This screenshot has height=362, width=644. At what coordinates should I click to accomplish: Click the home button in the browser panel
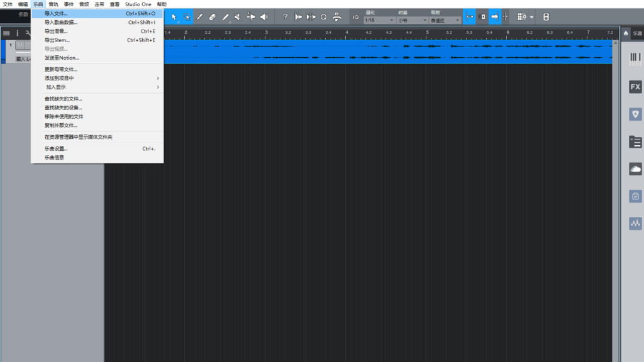pos(626,33)
